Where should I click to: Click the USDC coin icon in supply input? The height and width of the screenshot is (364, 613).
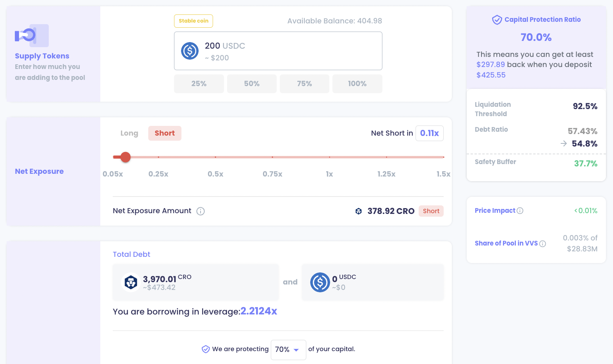190,51
